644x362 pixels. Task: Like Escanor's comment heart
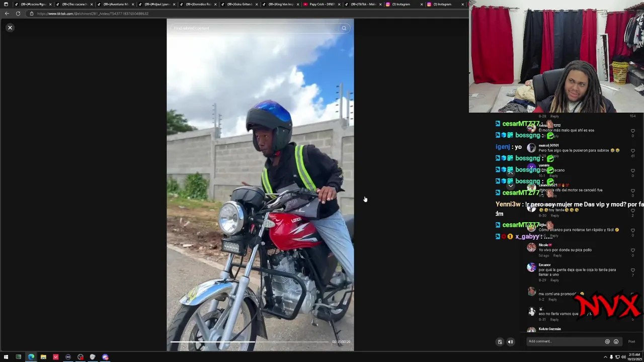point(633,270)
